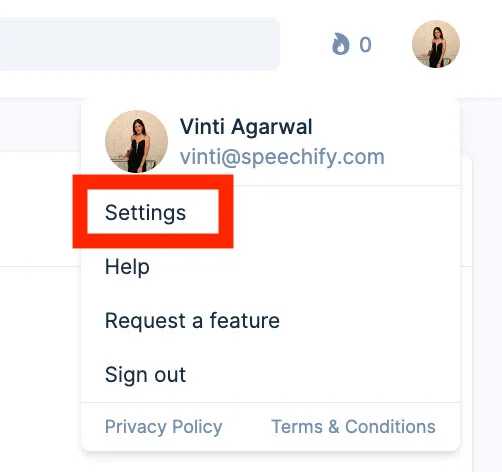Viewport: 502px width, 472px height.
Task: Collapse the account menu via top avatar
Action: click(436, 44)
